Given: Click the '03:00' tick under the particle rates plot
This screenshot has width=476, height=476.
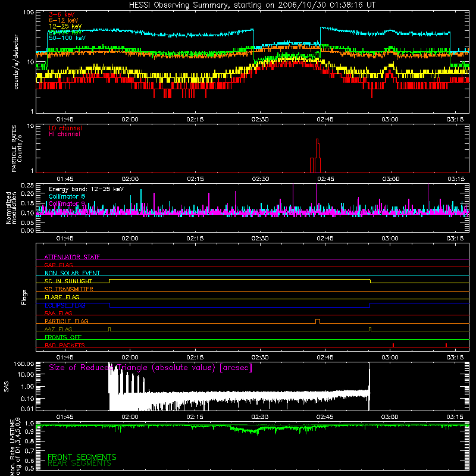Looking at the screenshot, I should pyautogui.click(x=391, y=179).
